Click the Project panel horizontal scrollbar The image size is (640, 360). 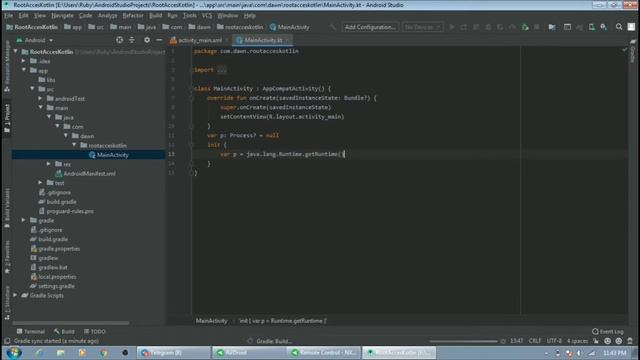pos(71,322)
